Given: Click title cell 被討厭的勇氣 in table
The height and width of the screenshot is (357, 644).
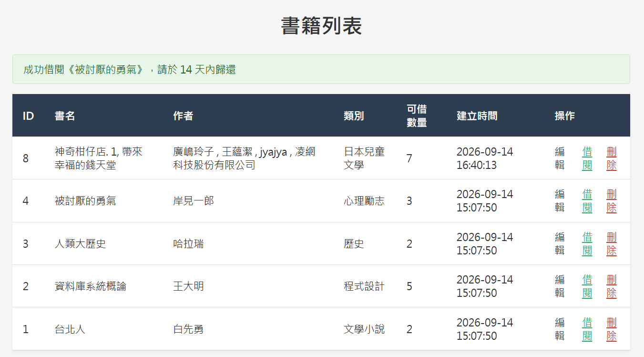Looking at the screenshot, I should click(x=85, y=201).
